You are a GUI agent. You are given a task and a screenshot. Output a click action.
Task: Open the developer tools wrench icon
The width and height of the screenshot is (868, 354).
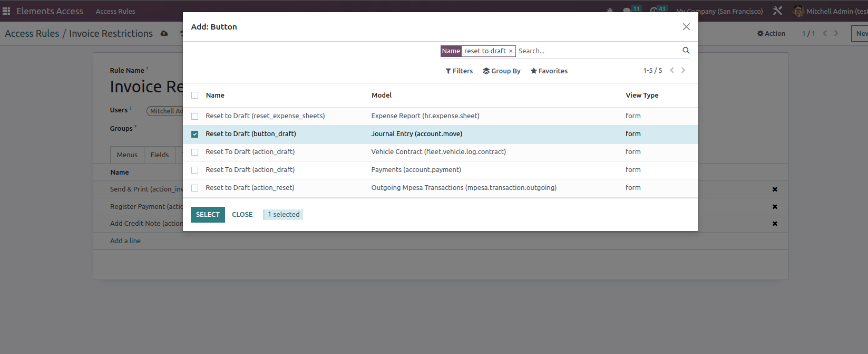(777, 11)
